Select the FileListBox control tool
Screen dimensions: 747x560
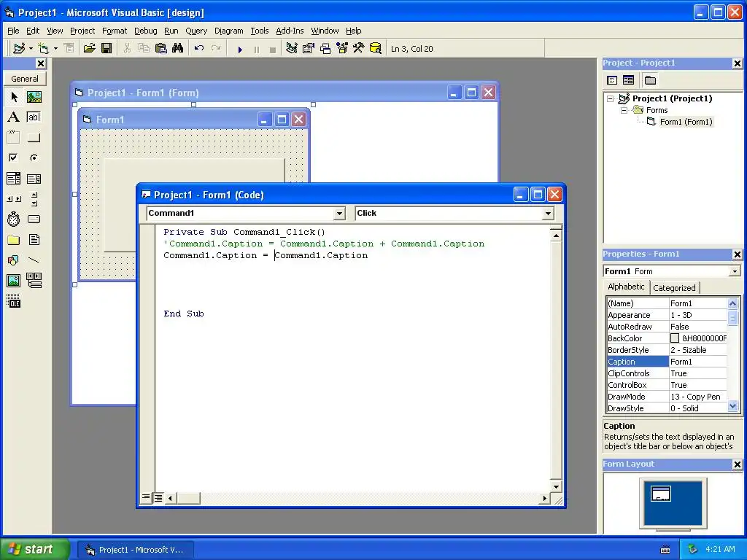tap(34, 239)
